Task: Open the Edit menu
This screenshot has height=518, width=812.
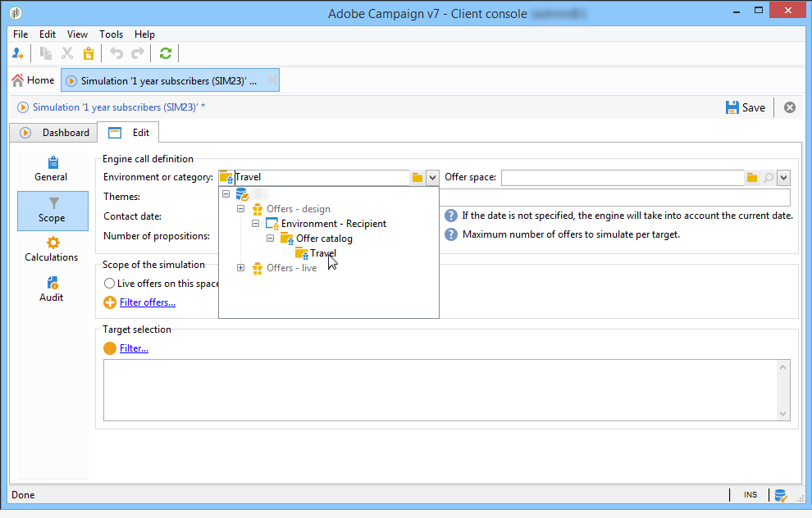Action: click(48, 34)
